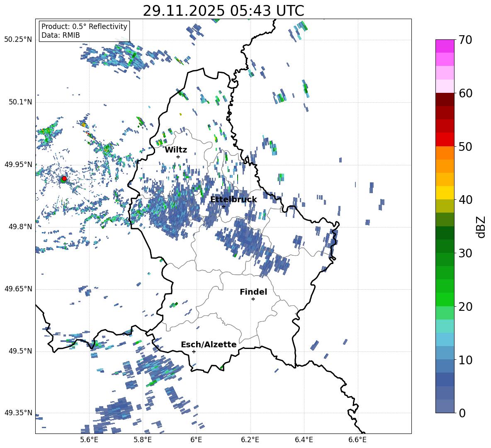This screenshot has height=448, width=491.
Task: Click the Findel city label
Action: [x=253, y=292]
